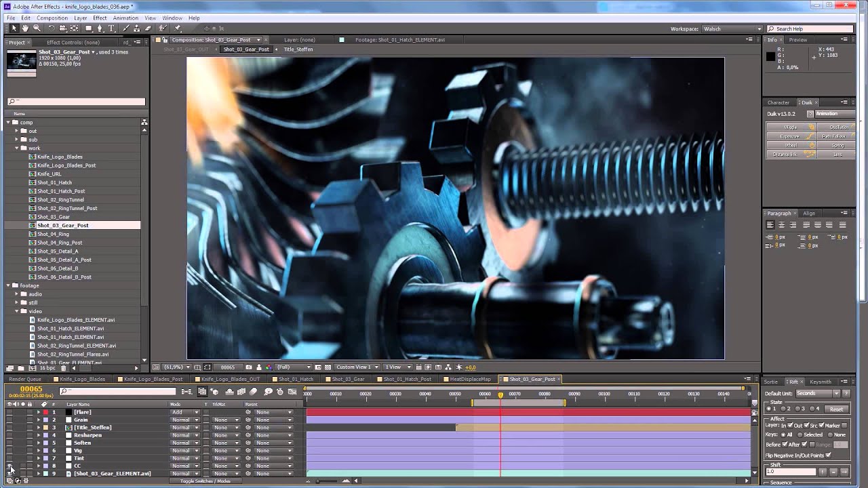Select the Rotation tool
Image resolution: width=868 pixels, height=488 pixels.
pos(51,28)
